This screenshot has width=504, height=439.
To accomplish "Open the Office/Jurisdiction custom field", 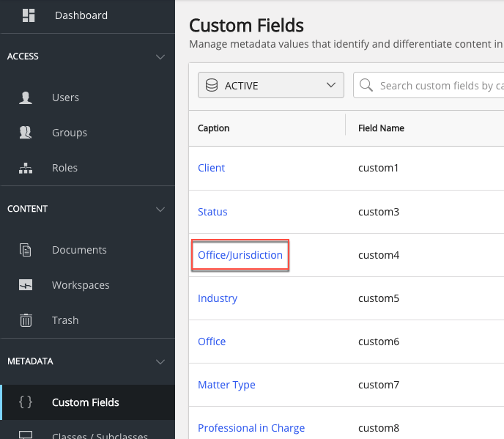I will point(240,255).
